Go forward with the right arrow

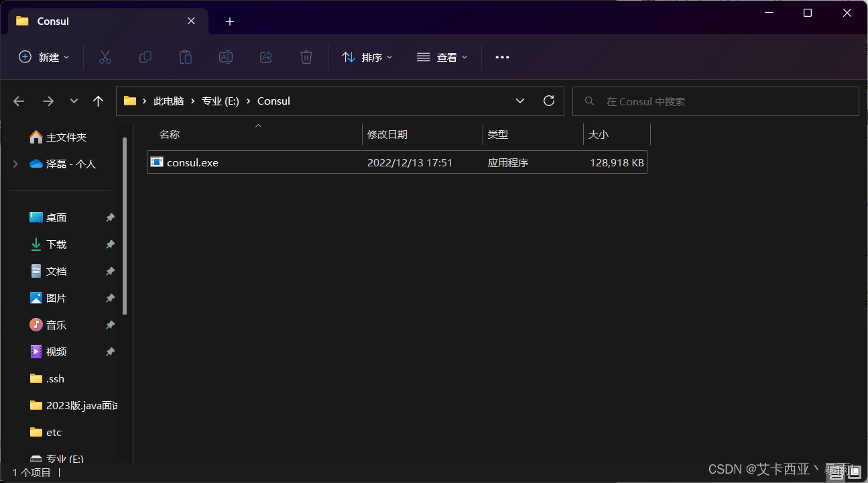point(48,101)
